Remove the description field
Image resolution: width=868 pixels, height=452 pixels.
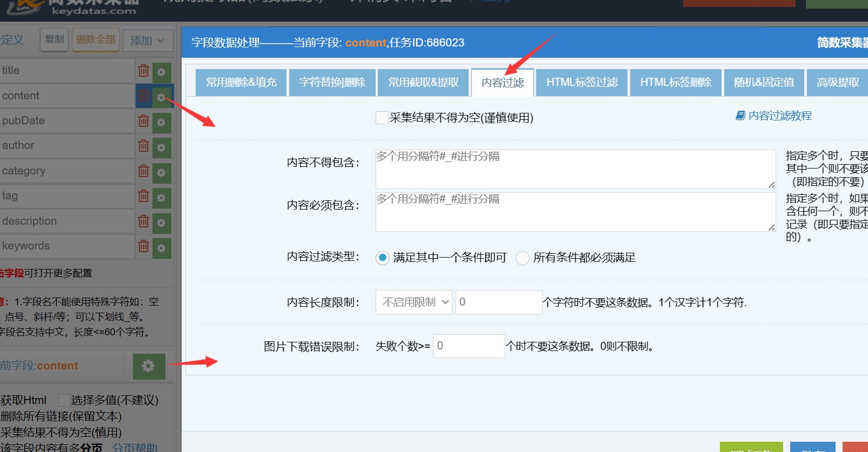(x=143, y=221)
